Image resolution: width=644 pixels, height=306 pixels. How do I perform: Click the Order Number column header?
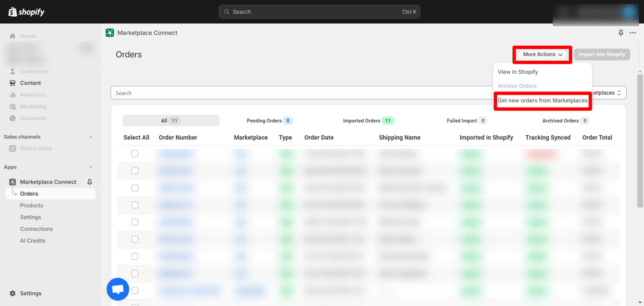pyautogui.click(x=178, y=137)
